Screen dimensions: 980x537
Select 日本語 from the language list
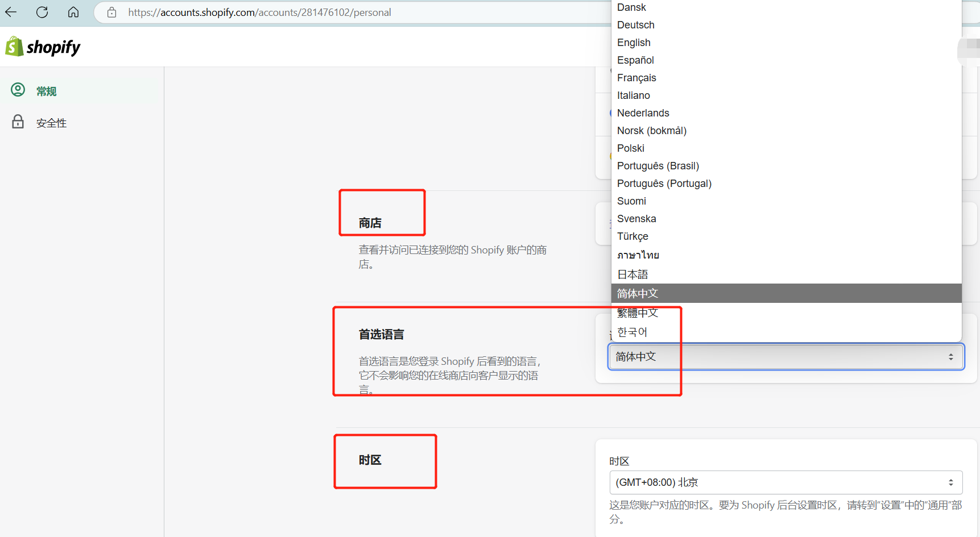(632, 274)
